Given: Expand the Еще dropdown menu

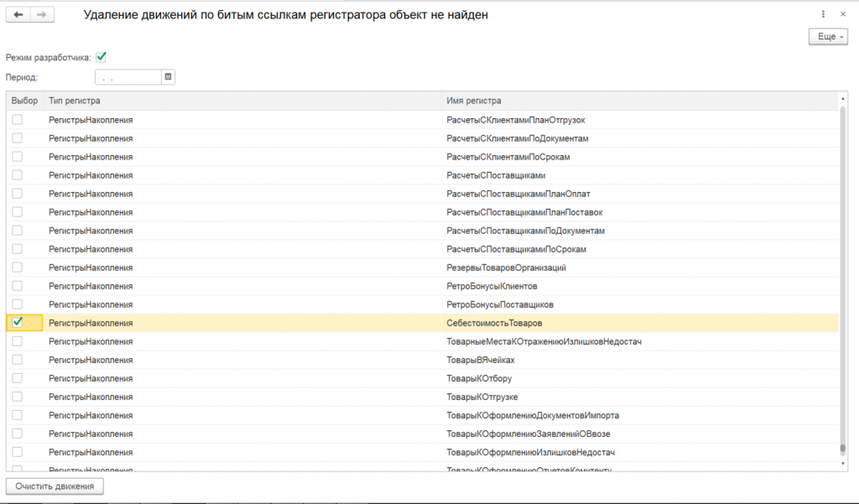Looking at the screenshot, I should [x=828, y=37].
